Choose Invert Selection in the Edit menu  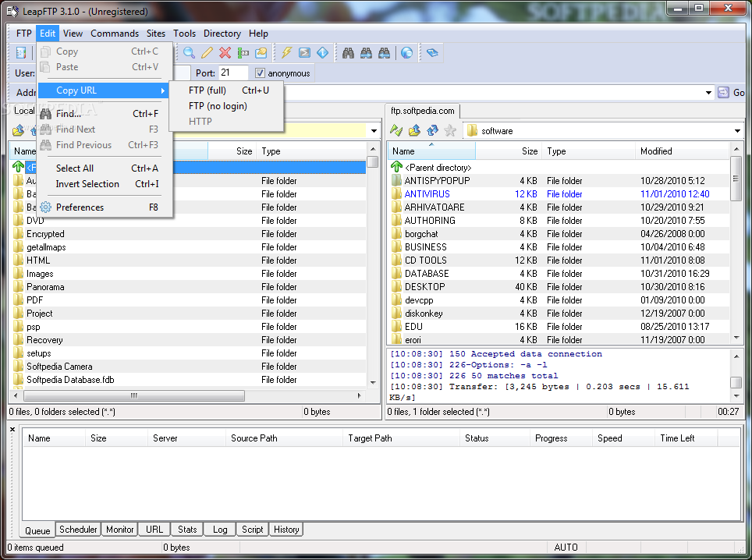(105, 184)
